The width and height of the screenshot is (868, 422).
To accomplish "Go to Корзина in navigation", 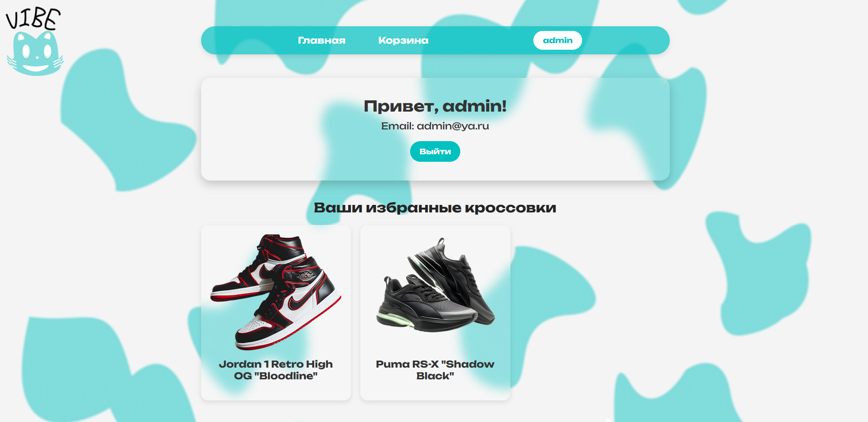I will pos(403,40).
